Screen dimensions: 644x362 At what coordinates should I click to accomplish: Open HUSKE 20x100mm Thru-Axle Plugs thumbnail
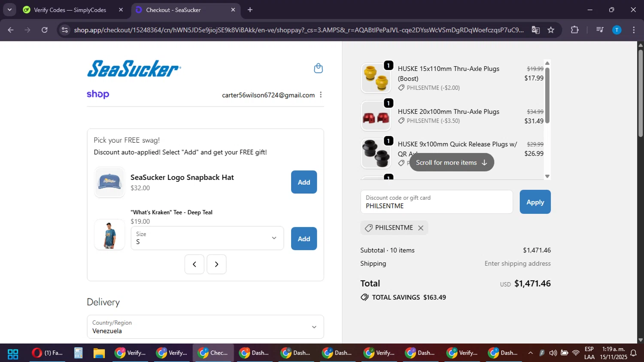(376, 116)
